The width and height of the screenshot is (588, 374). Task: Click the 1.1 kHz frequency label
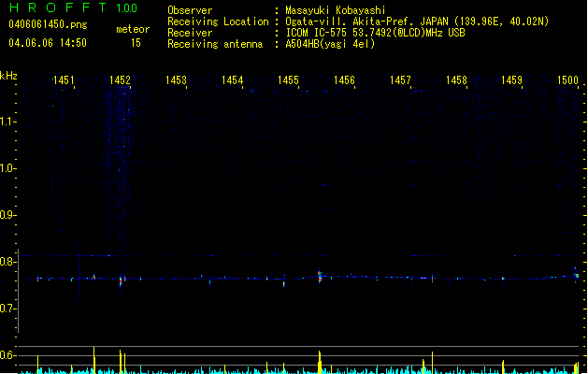[8, 122]
